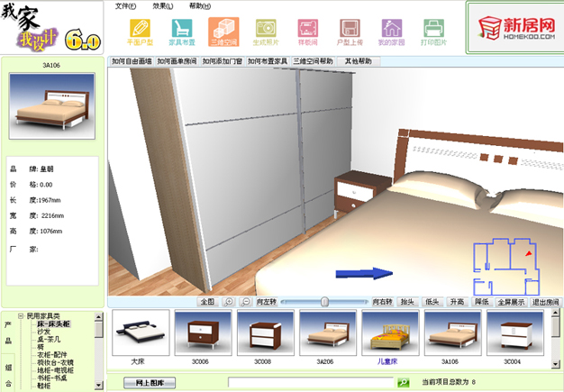564x392 pixels.
Task: Click the magnifier zoom-in icon below viewport
Action: [x=230, y=302]
